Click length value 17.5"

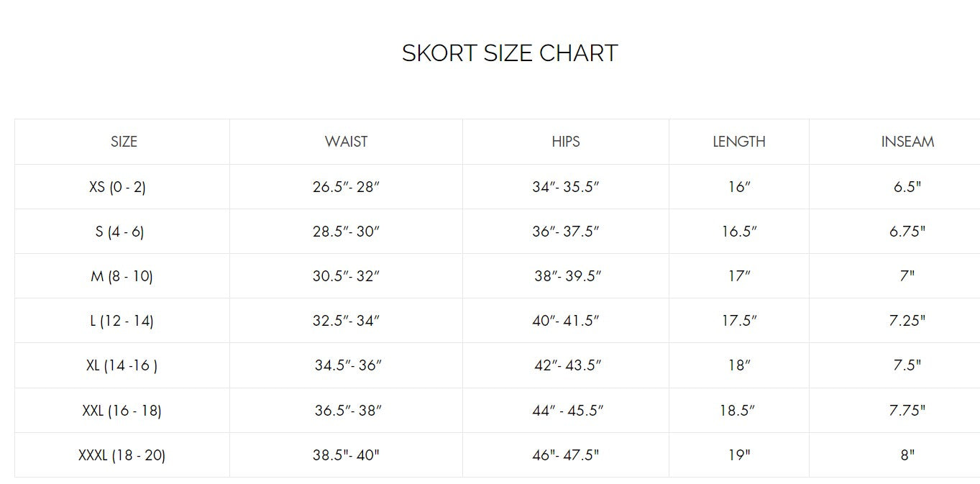(739, 321)
